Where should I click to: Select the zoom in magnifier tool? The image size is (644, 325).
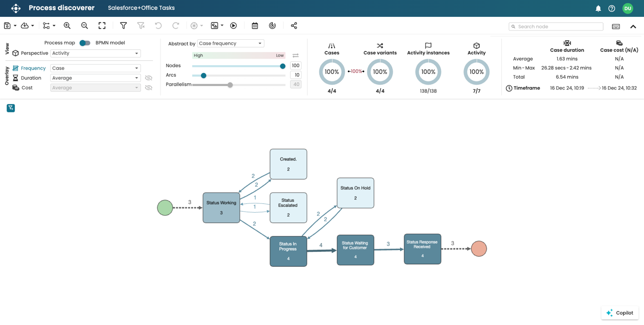(x=68, y=25)
